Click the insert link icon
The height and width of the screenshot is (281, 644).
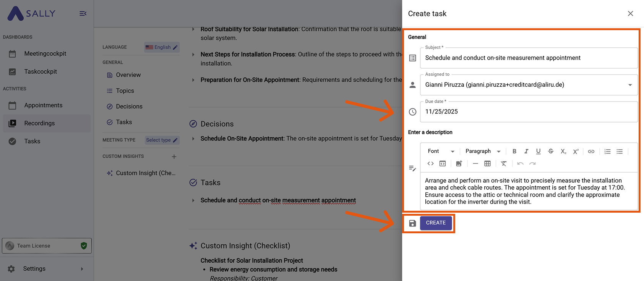[591, 151]
